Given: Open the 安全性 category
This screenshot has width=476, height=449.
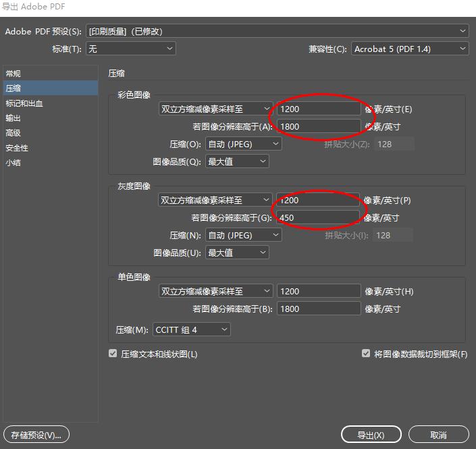Looking at the screenshot, I should [x=51, y=148].
